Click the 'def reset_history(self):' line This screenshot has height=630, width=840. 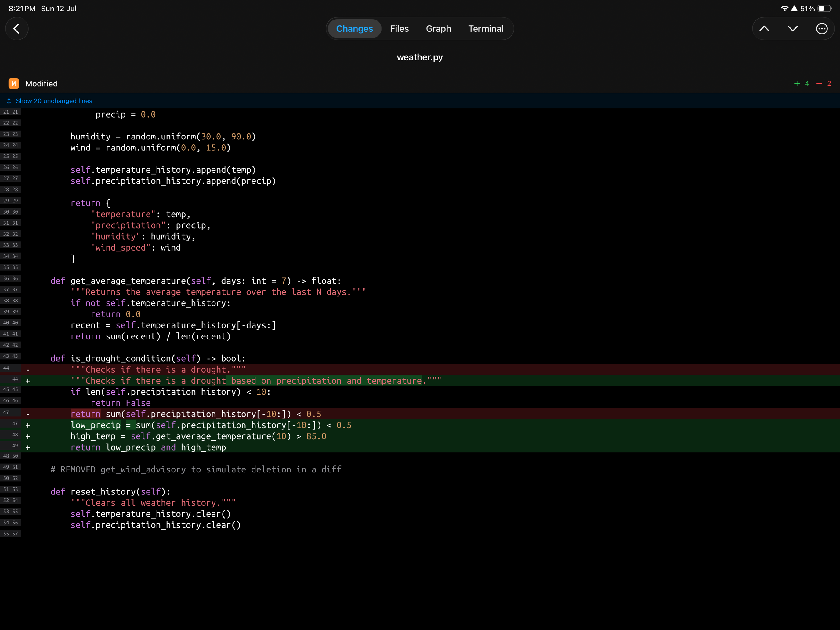pyautogui.click(x=110, y=492)
